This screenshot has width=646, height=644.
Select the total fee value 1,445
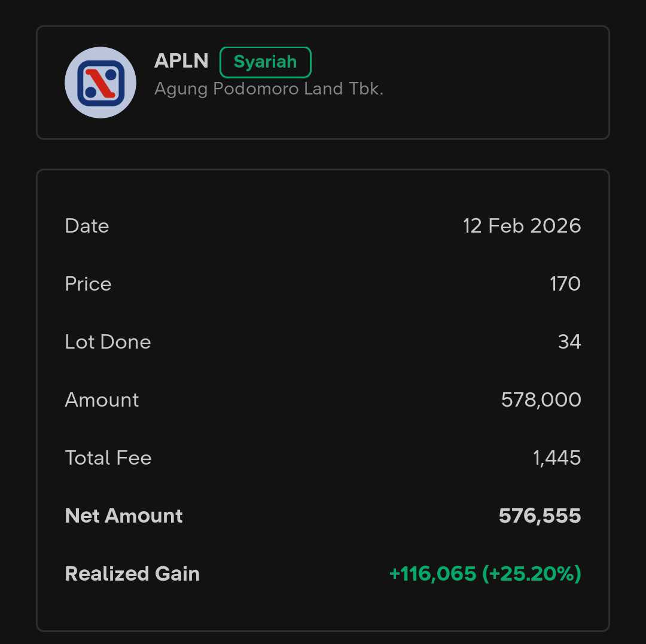click(x=557, y=458)
